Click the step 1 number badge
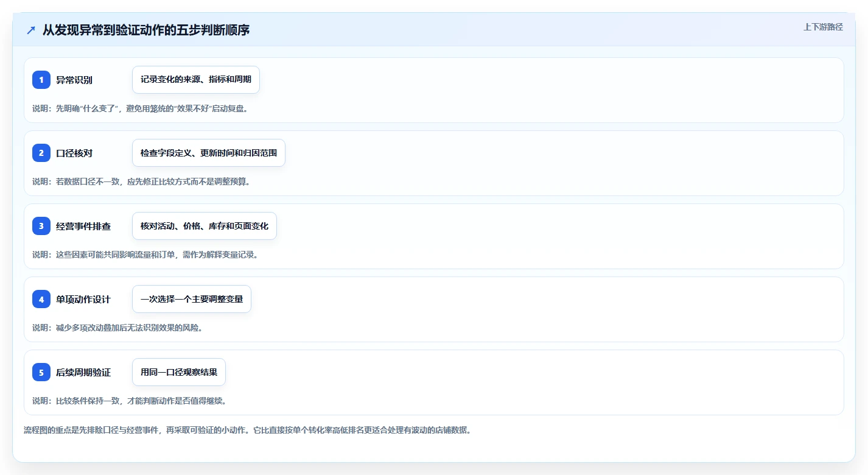Image resolution: width=868 pixels, height=475 pixels. (x=41, y=80)
